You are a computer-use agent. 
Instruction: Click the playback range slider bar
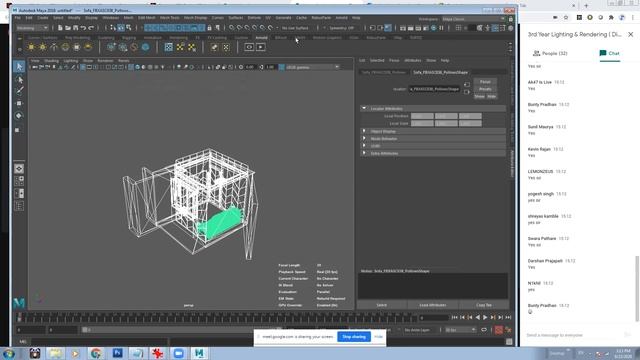coord(182,330)
